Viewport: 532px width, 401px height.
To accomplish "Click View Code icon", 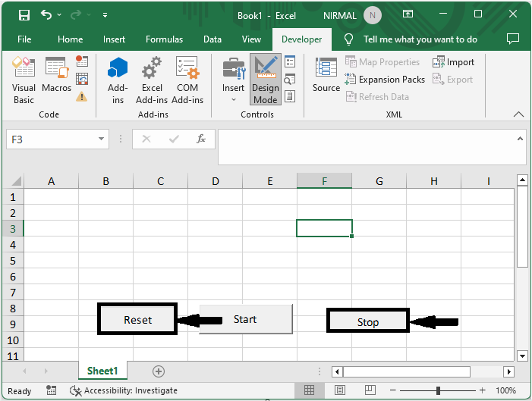I will (290, 80).
